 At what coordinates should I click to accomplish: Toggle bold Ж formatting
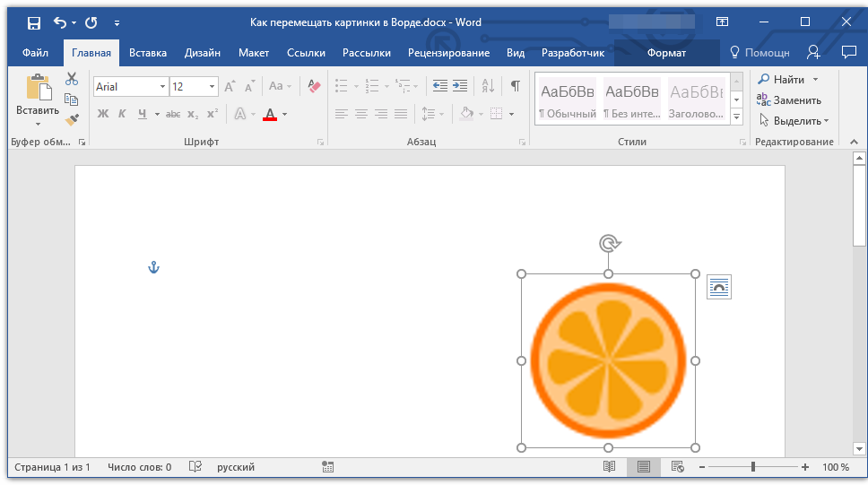(x=103, y=114)
